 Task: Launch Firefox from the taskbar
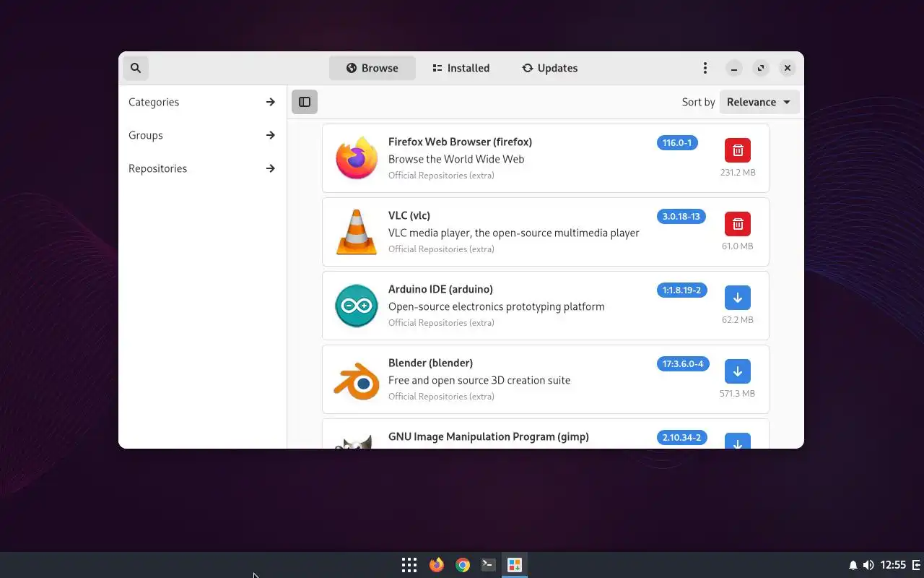pyautogui.click(x=437, y=565)
